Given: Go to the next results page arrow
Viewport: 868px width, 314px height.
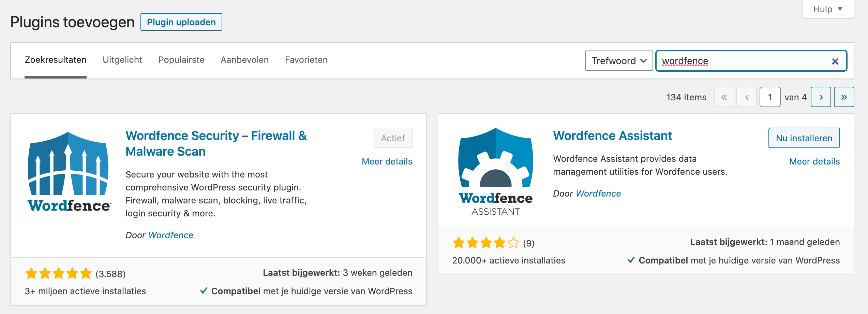Looking at the screenshot, I should pos(821,97).
